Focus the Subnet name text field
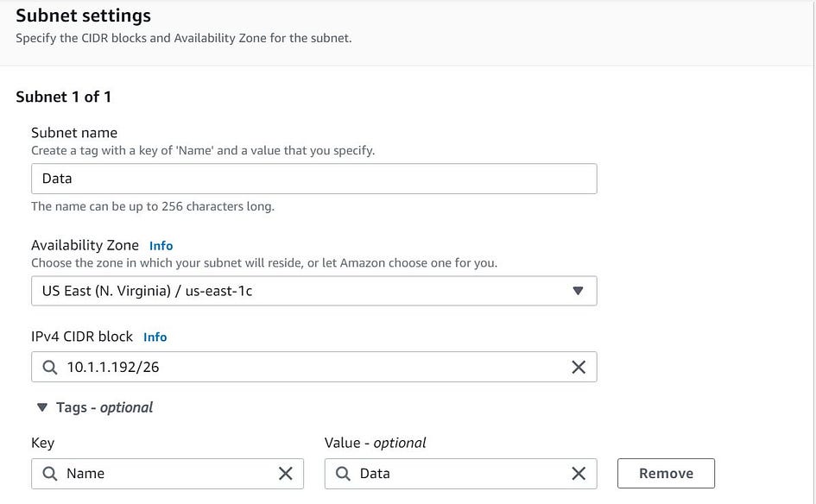The height and width of the screenshot is (504, 816). click(313, 179)
